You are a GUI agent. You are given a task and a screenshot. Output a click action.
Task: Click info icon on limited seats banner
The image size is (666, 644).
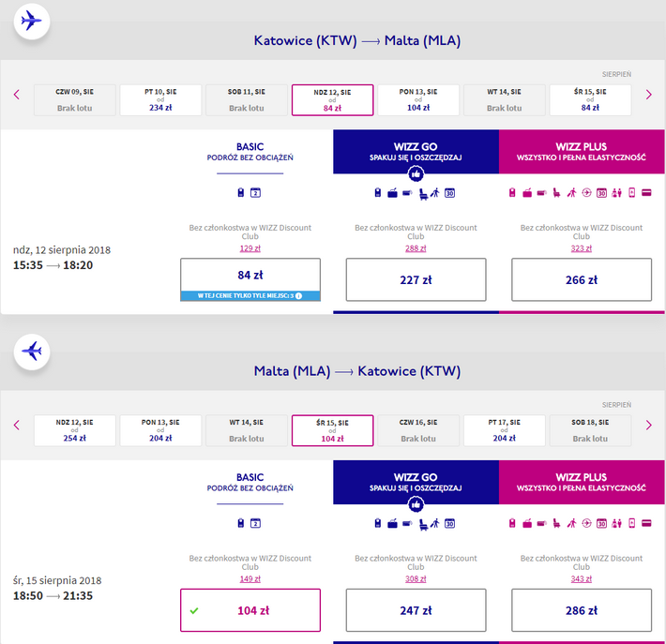pyautogui.click(x=298, y=296)
